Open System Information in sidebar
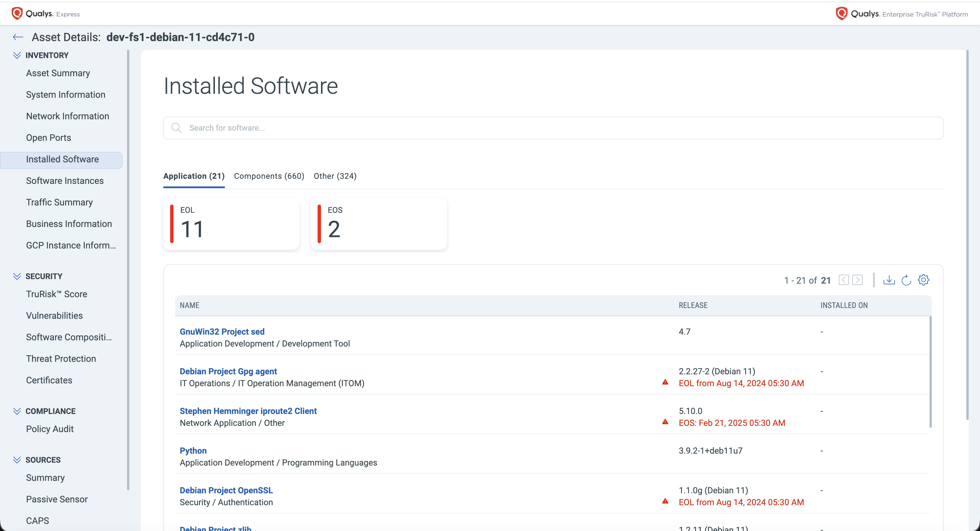Image resolution: width=980 pixels, height=531 pixels. (x=66, y=95)
